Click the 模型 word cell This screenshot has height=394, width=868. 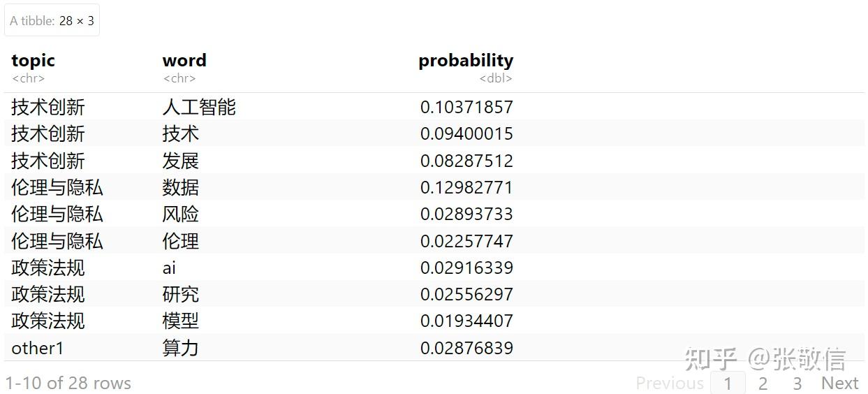(x=180, y=321)
